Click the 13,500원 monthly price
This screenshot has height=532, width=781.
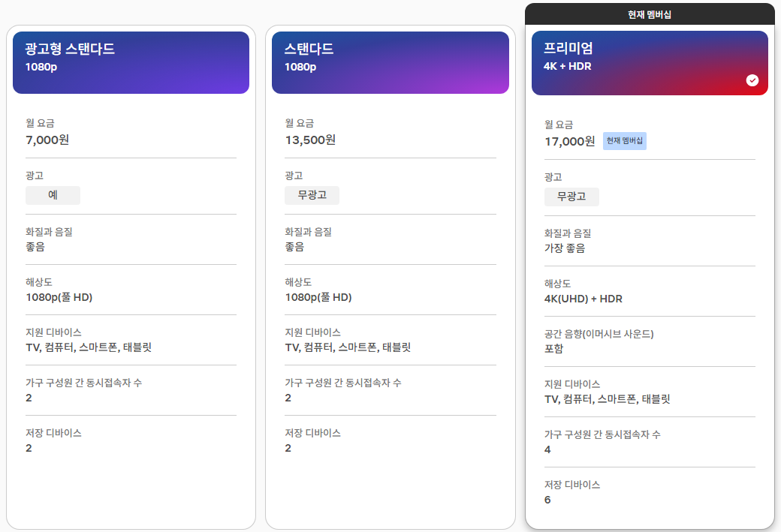tap(310, 140)
